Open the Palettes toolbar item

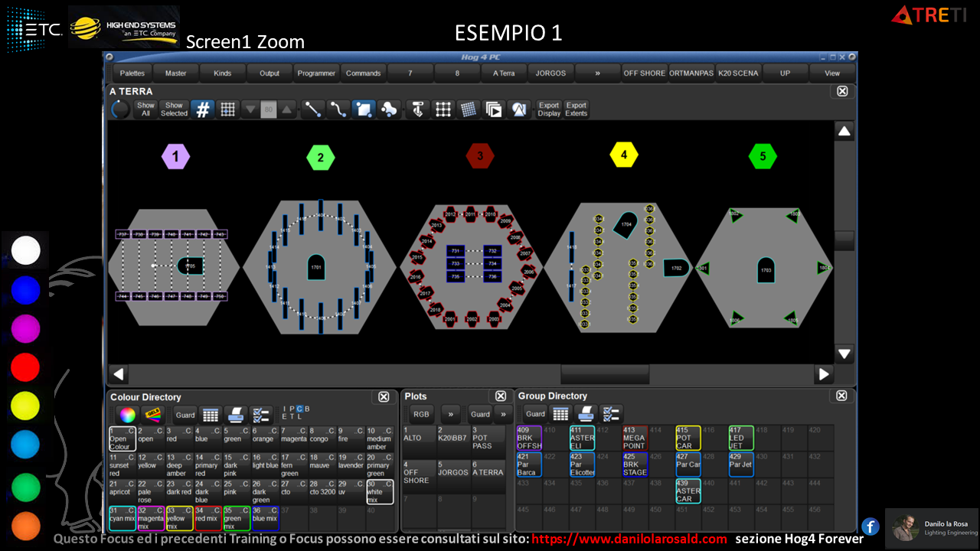[x=132, y=73]
